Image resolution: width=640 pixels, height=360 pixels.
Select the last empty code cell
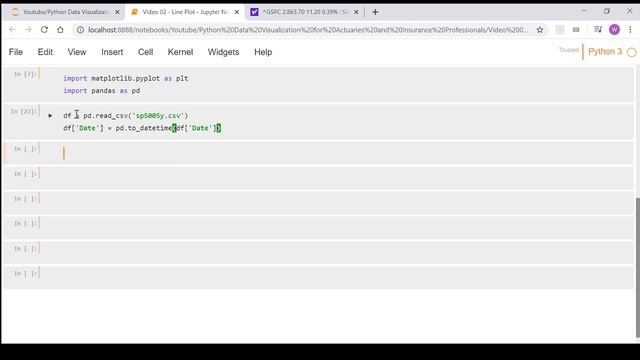[x=318, y=278]
